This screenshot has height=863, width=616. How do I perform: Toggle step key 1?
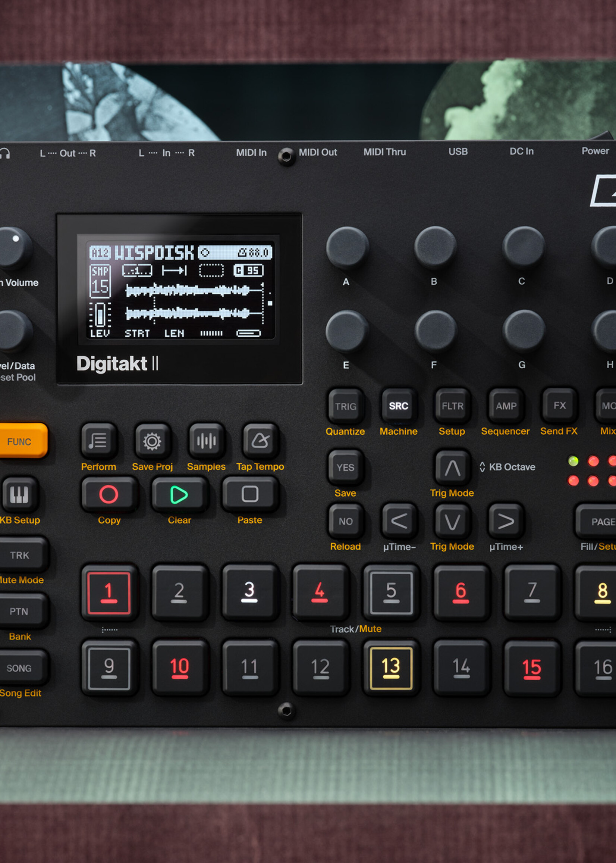pos(109,592)
